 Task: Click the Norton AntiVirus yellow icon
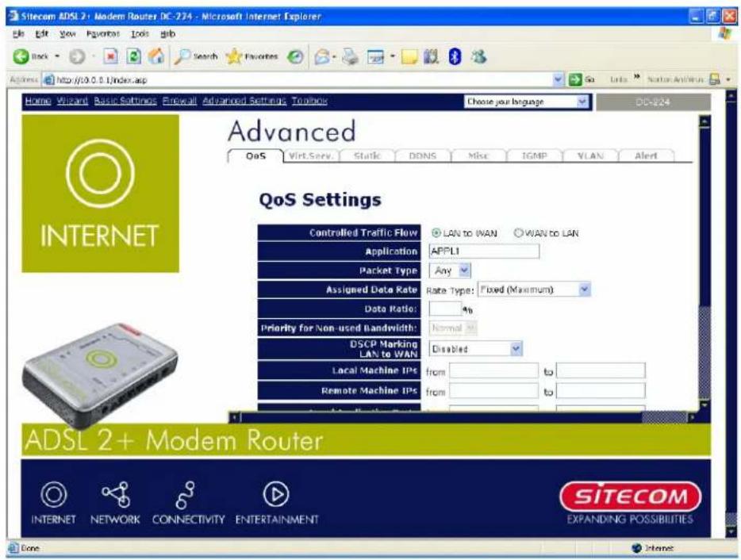pyautogui.click(x=715, y=79)
